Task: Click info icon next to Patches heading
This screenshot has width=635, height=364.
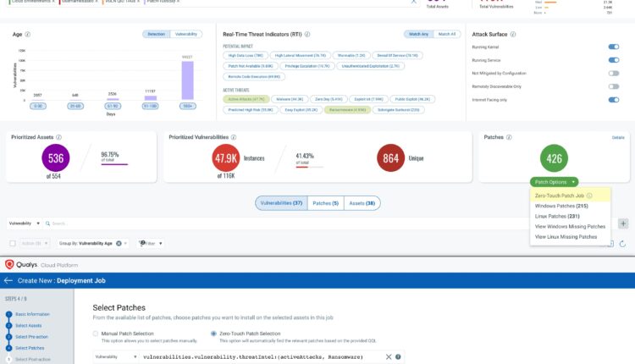Action: [x=509, y=137]
